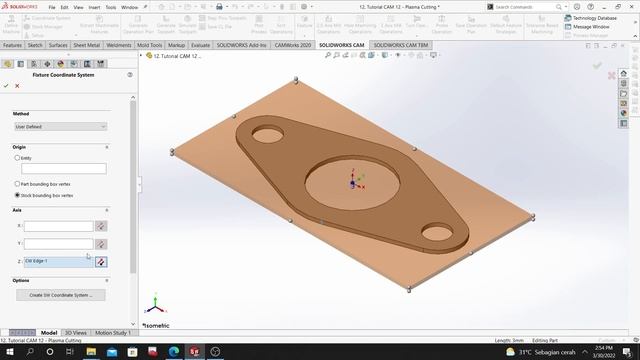
Task: Cancel Fixture Coordinate System with red X
Action: click(17, 86)
